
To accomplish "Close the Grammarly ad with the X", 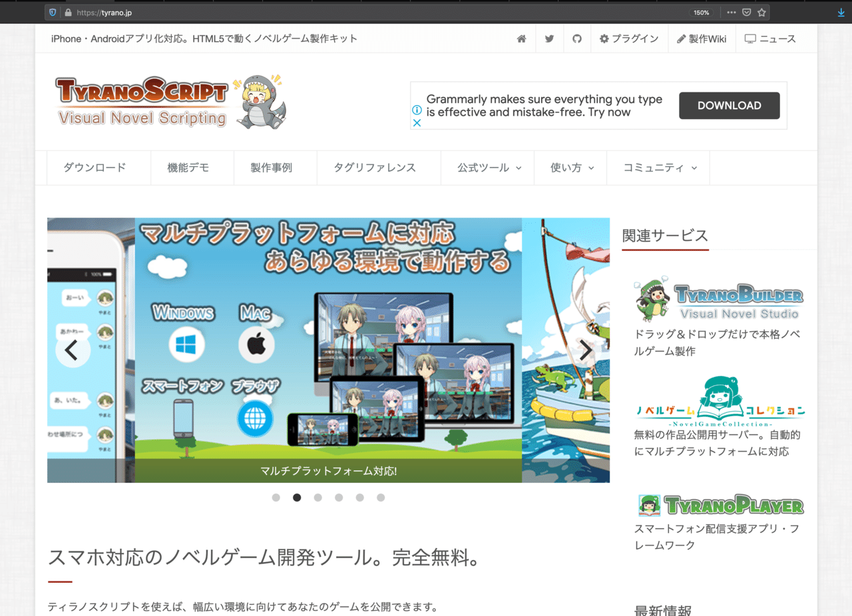I will 417,123.
